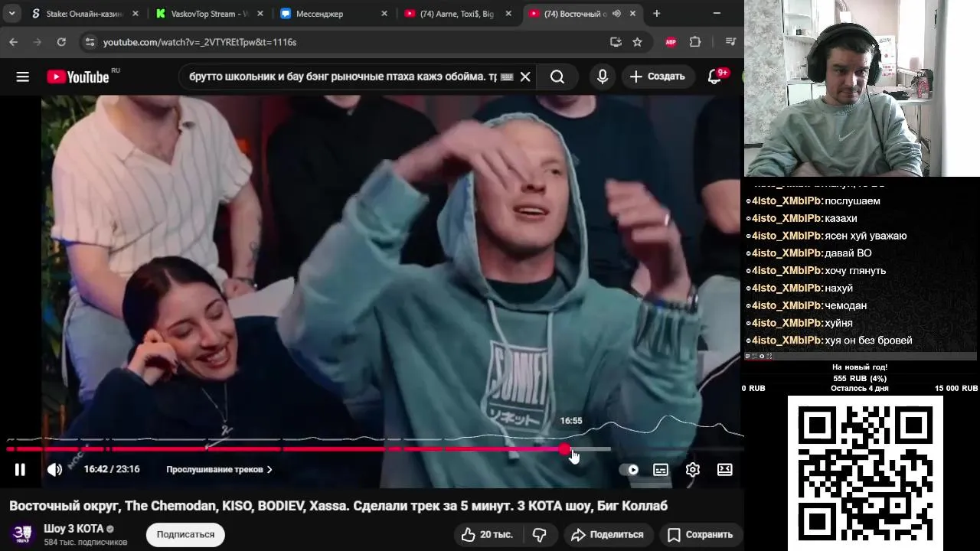The width and height of the screenshot is (980, 551).
Task: Click the Создать create button
Action: (657, 77)
